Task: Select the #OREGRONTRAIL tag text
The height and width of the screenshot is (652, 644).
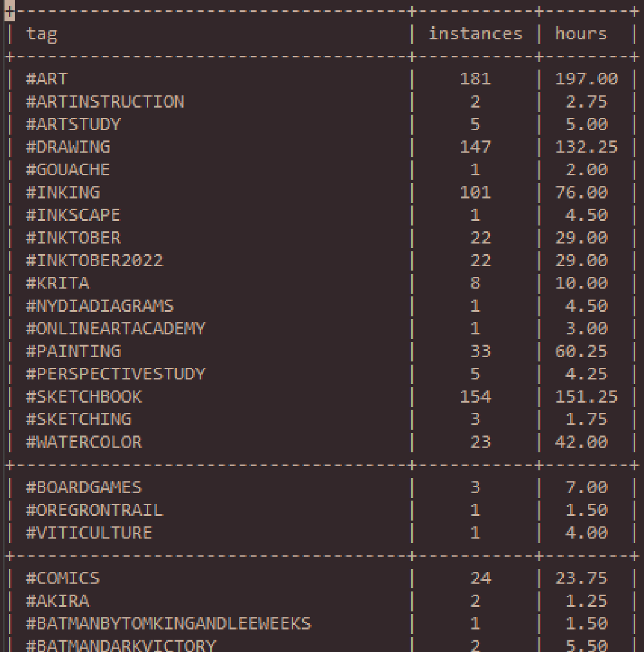Action: [x=95, y=511]
